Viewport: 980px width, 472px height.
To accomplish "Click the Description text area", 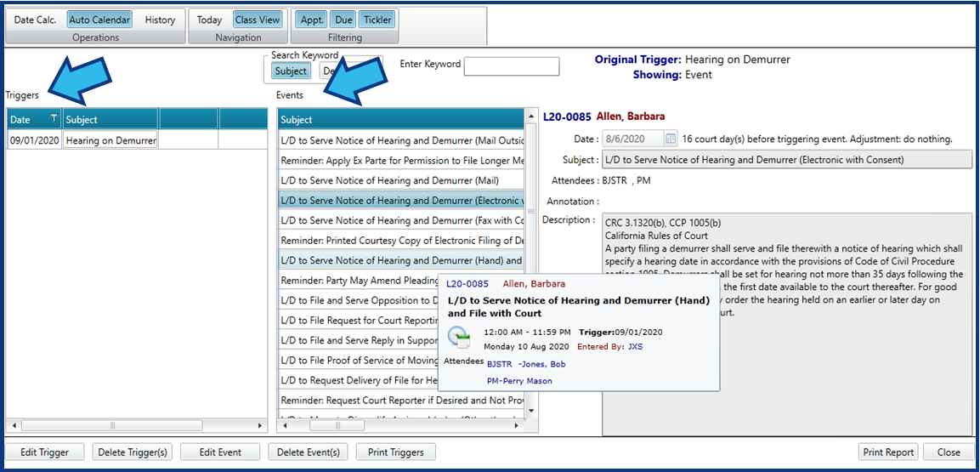I will pyautogui.click(x=787, y=324).
